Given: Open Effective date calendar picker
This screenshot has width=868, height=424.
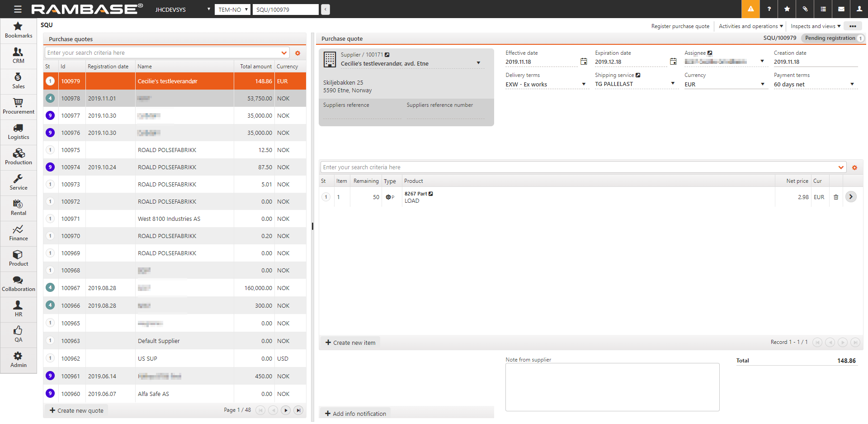Looking at the screenshot, I should pos(584,62).
